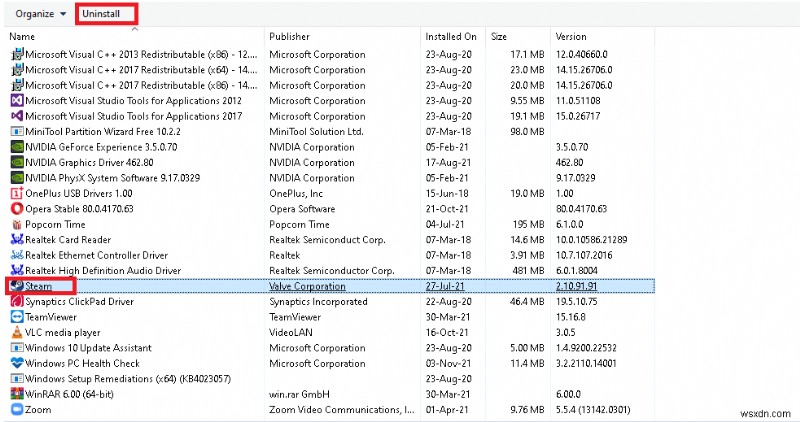This screenshot has height=422, width=800.
Task: Click the Visual C++ 2013 Redistributable icon
Action: click(17, 54)
